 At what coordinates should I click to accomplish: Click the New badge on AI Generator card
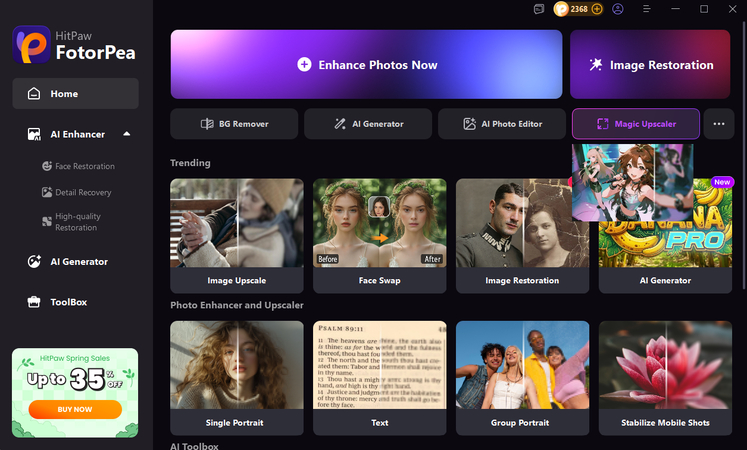(722, 182)
